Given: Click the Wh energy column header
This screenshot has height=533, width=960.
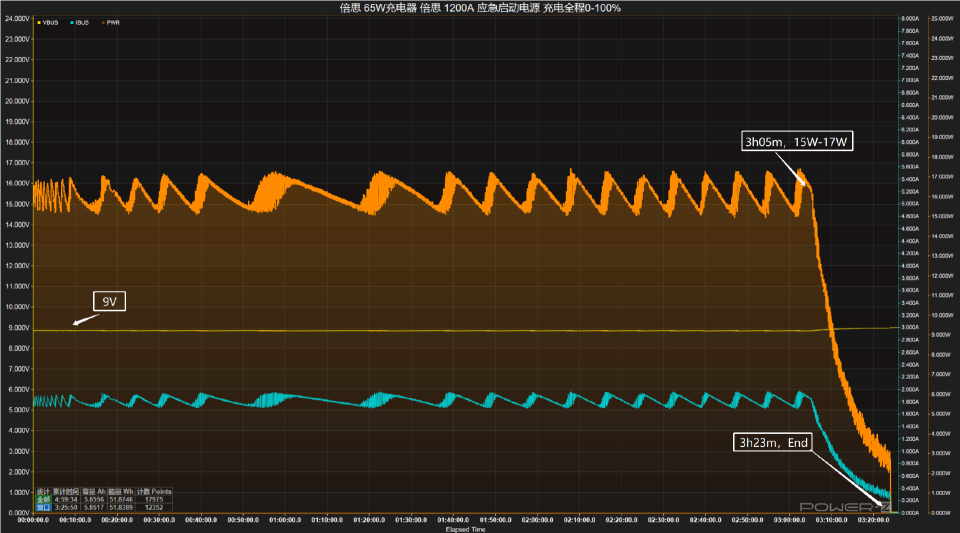Looking at the screenshot, I should (x=121, y=491).
